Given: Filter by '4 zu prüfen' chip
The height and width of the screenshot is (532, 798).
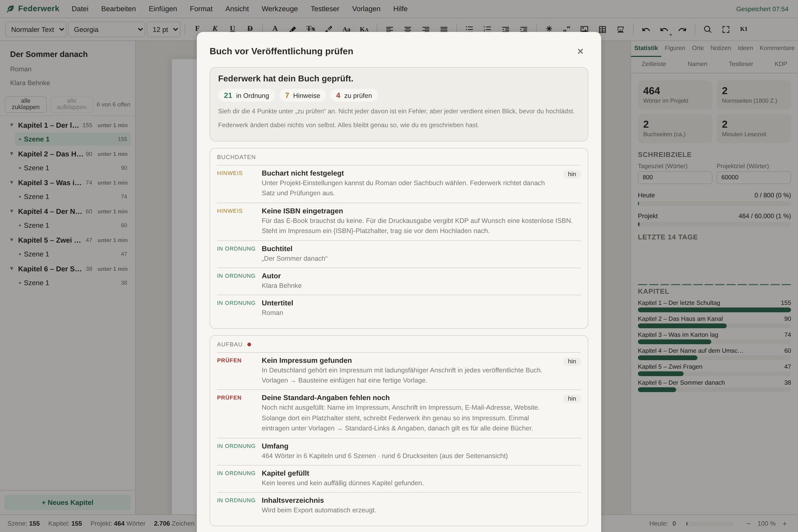Looking at the screenshot, I should tap(354, 95).
